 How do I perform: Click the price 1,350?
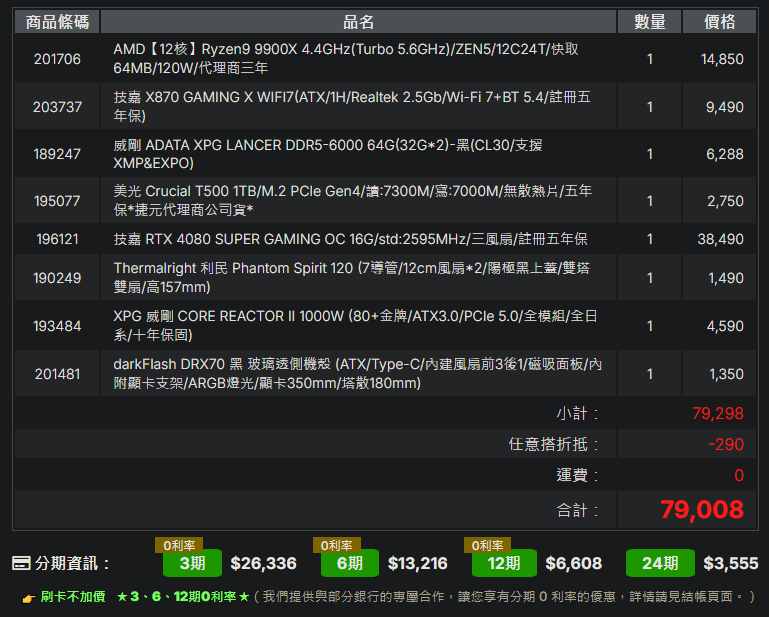coord(726,374)
